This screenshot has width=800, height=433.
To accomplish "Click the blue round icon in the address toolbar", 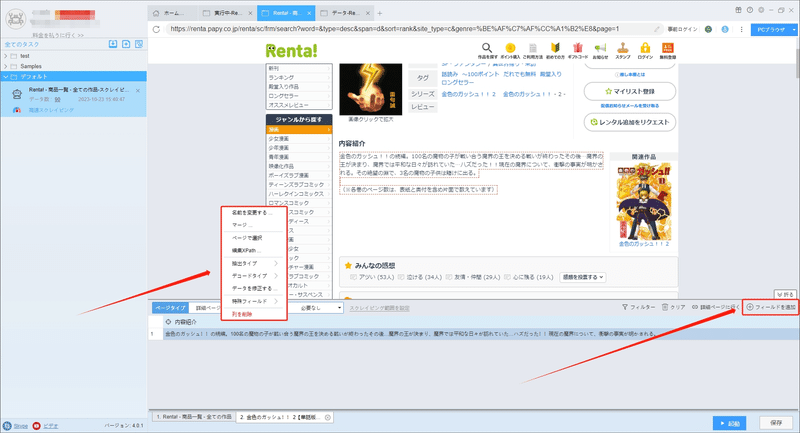I will coord(725,30).
